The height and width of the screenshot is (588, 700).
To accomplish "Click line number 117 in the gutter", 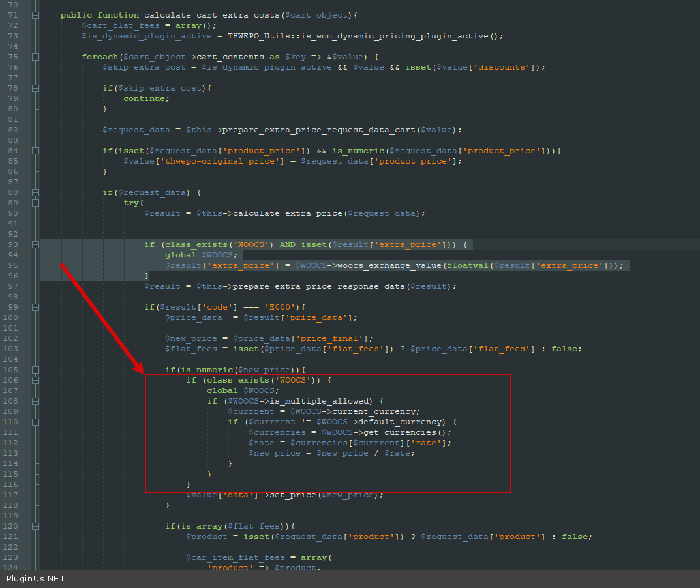I will [x=12, y=495].
